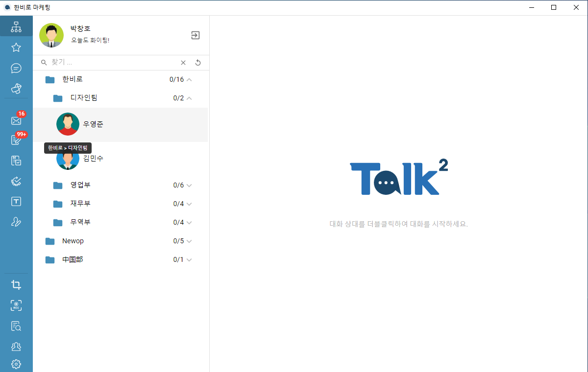
Task: Expand the Newop group chevron
Action: click(x=190, y=241)
